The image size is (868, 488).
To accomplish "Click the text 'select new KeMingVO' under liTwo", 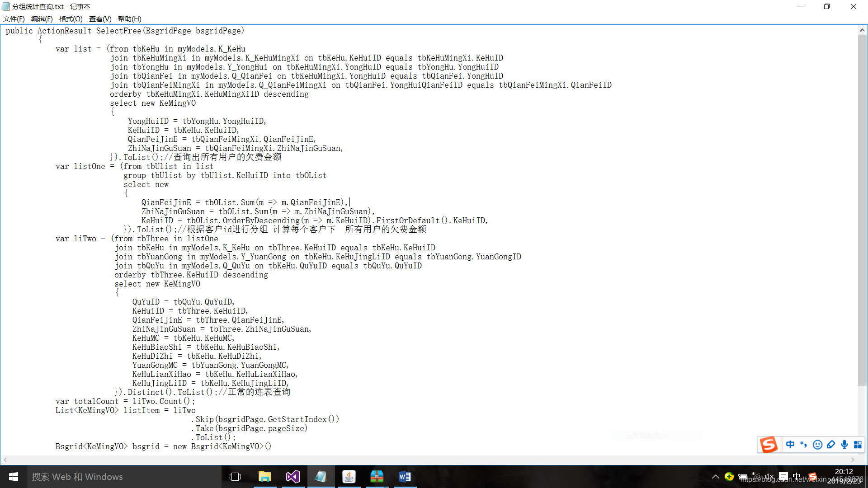I will coord(157,284).
